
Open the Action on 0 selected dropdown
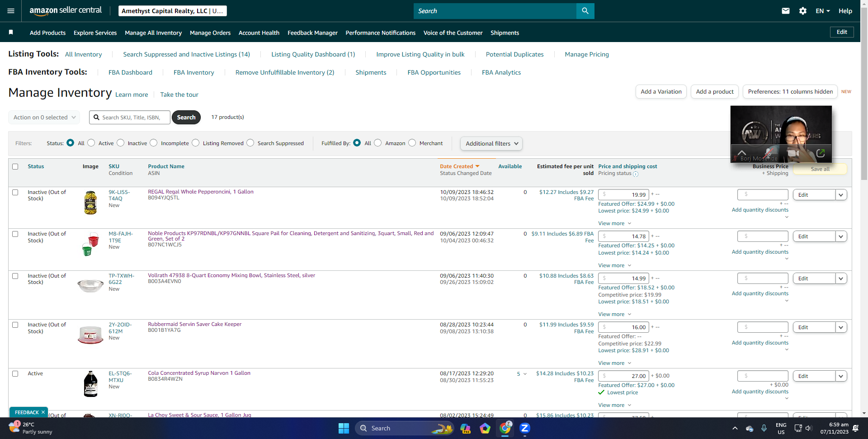pos(44,117)
